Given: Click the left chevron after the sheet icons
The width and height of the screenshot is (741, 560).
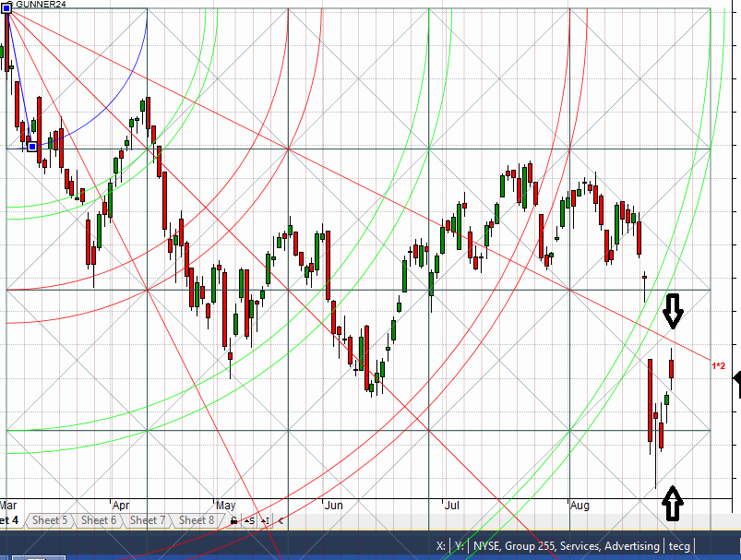Looking at the screenshot, I should (281, 521).
